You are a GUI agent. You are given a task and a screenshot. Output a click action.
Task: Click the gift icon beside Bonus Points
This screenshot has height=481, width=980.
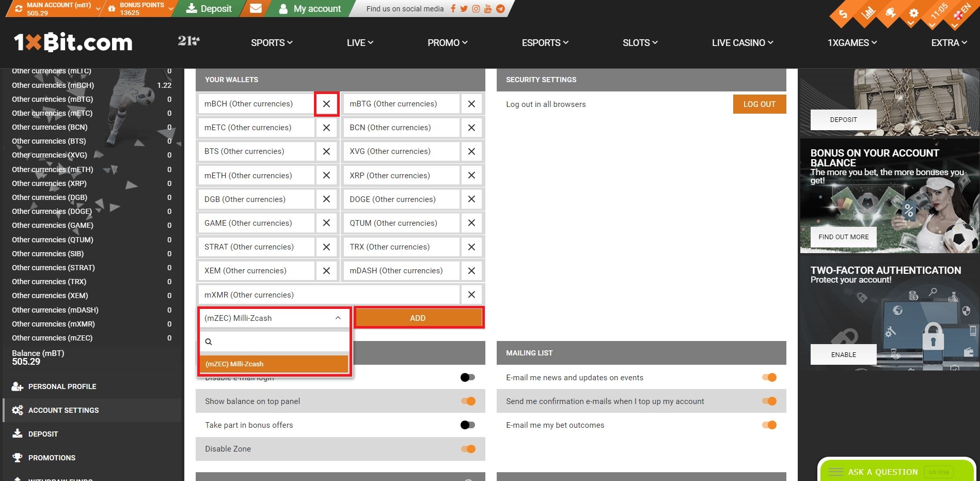pos(112,9)
